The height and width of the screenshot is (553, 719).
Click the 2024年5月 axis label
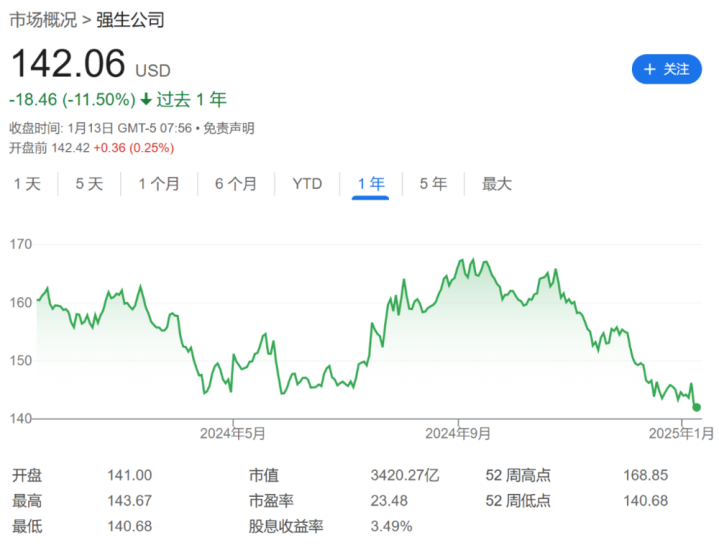point(232,433)
